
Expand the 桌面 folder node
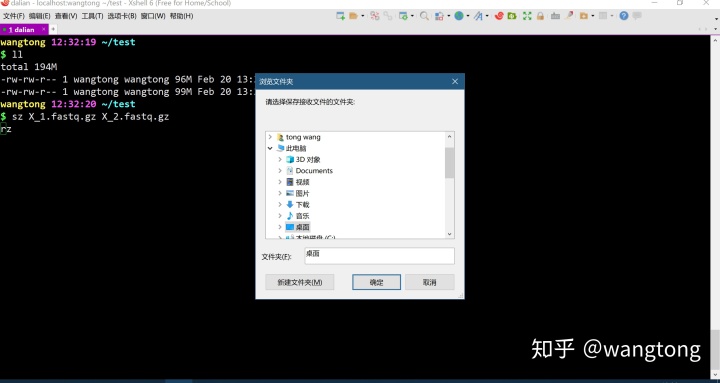280,227
